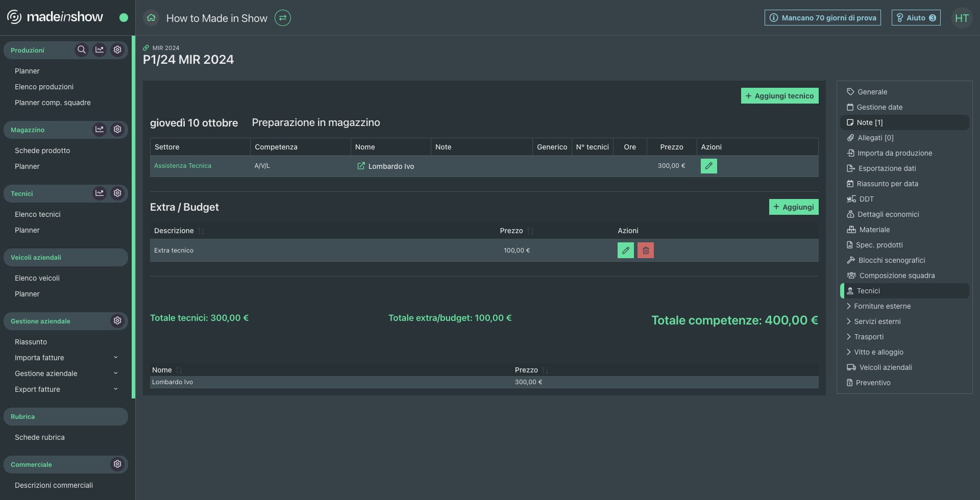
Task: Open DDT in right panel
Action: coord(904,199)
